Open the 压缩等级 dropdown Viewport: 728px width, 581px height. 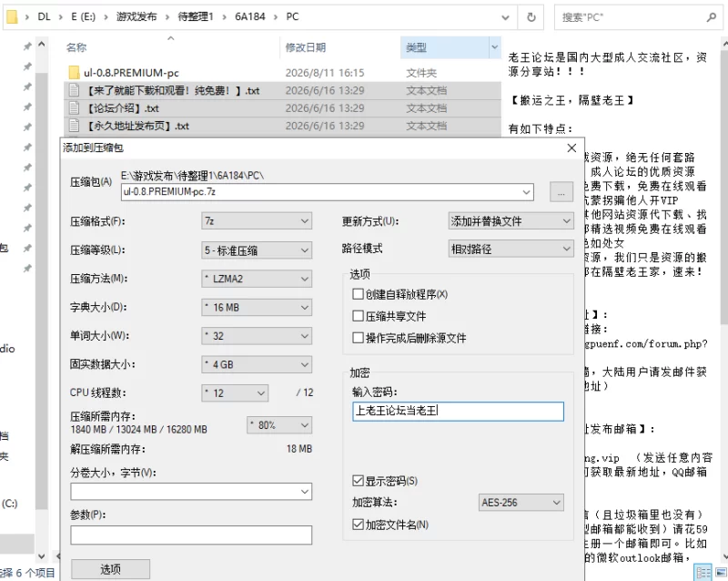pos(257,250)
